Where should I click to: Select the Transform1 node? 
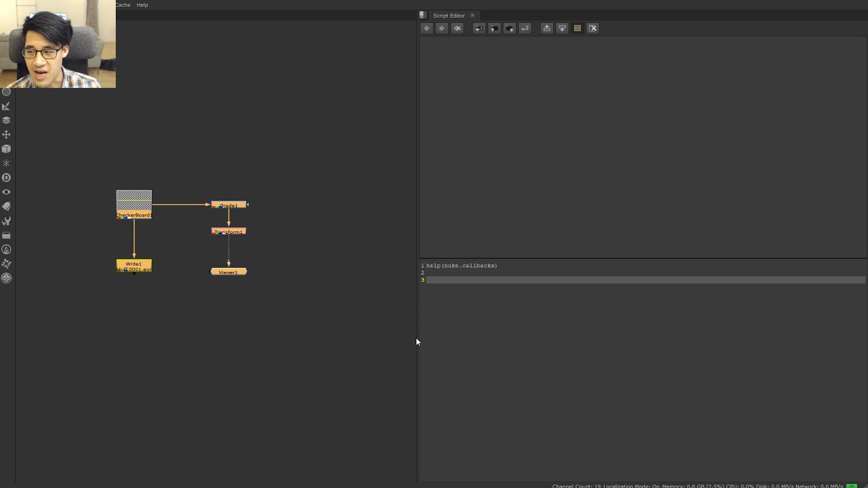point(229,231)
